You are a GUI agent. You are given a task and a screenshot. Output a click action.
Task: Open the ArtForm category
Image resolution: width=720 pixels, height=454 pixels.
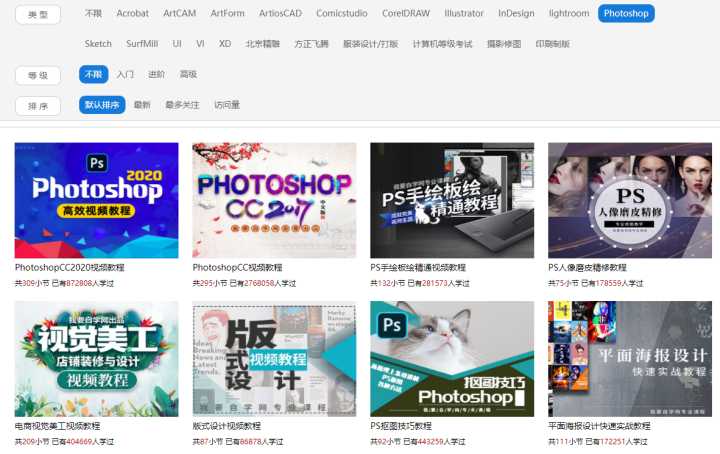[x=227, y=13]
